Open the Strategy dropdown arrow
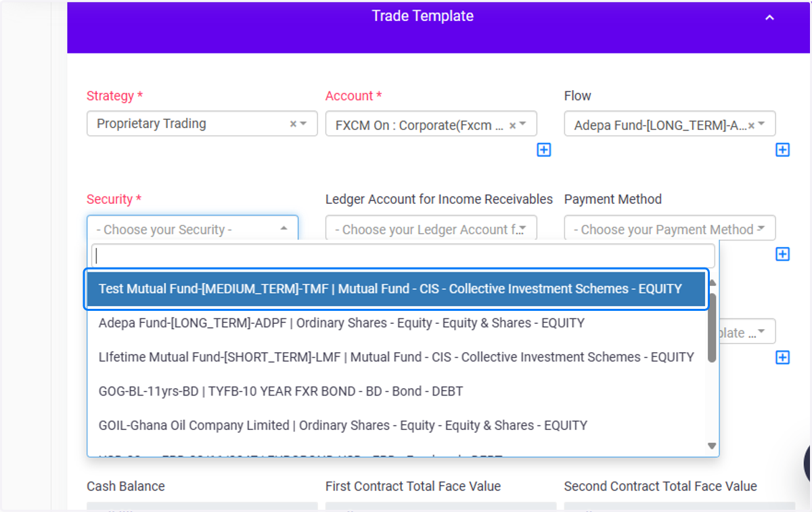The image size is (812, 512). coord(304,124)
